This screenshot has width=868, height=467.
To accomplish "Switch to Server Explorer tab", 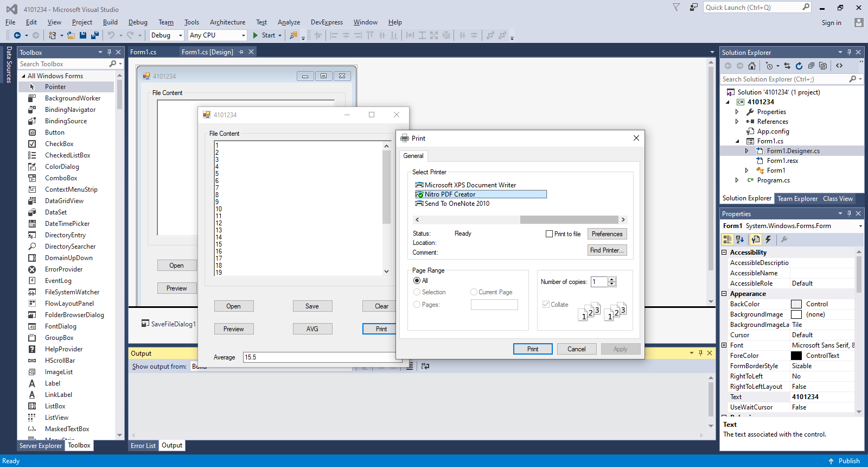I will pyautogui.click(x=41, y=446).
